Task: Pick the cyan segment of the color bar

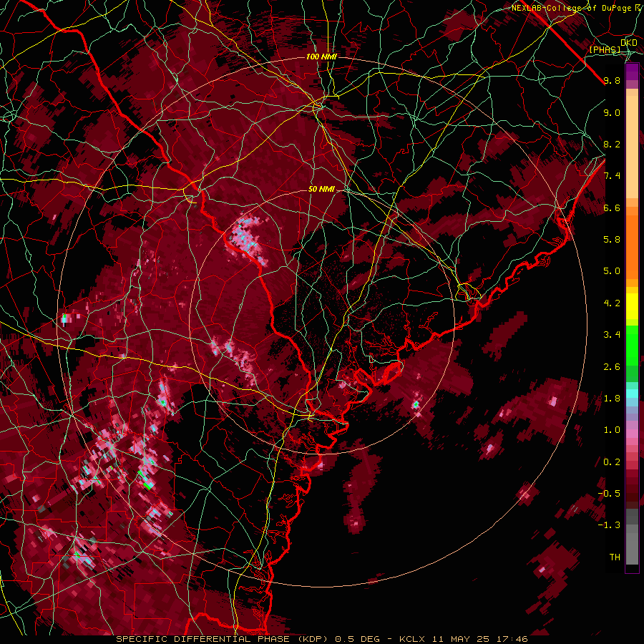Action: pyautogui.click(x=632, y=394)
